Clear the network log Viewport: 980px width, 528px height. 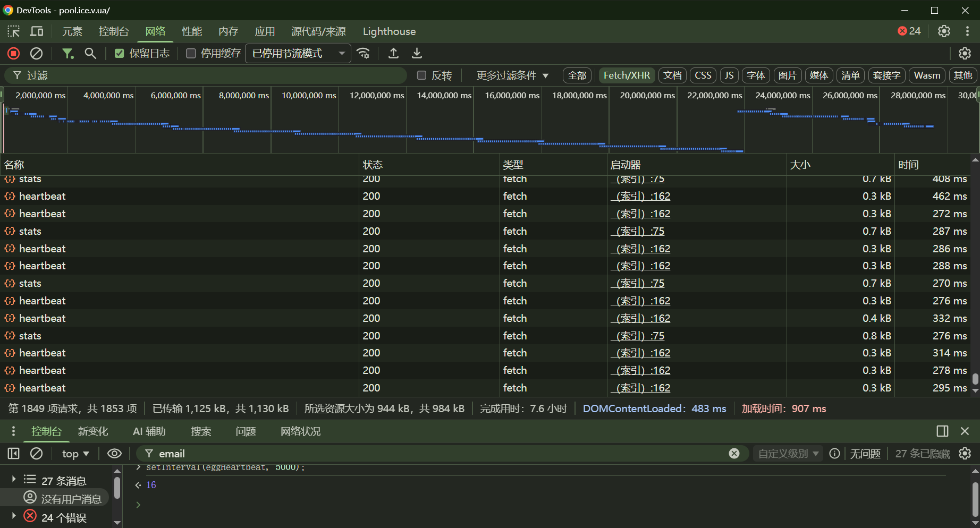(x=36, y=53)
